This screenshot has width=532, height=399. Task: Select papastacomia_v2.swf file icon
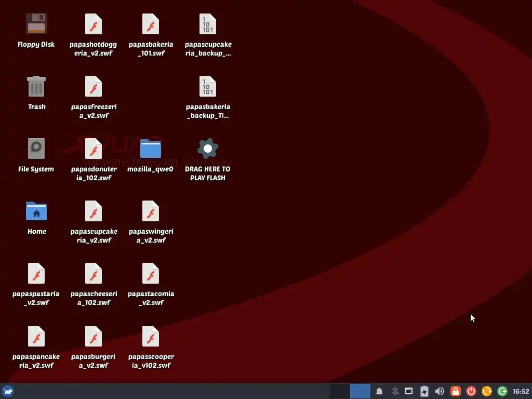[x=151, y=273]
